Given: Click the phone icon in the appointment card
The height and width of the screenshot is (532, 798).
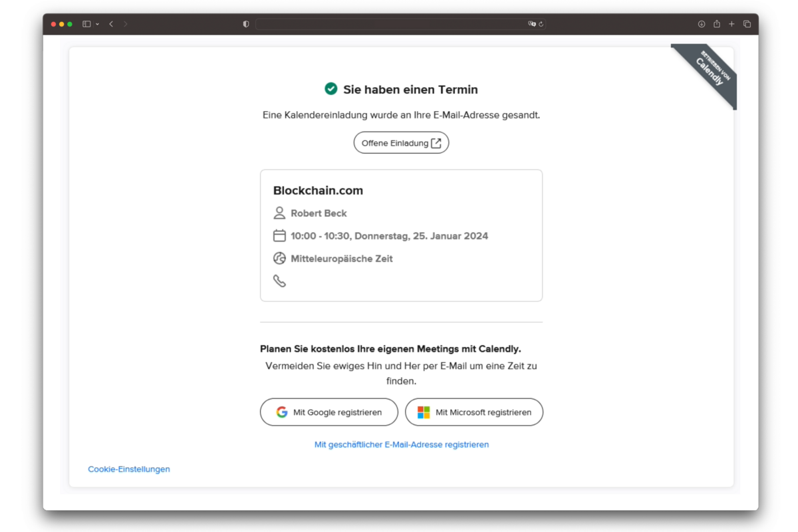Looking at the screenshot, I should coord(279,281).
